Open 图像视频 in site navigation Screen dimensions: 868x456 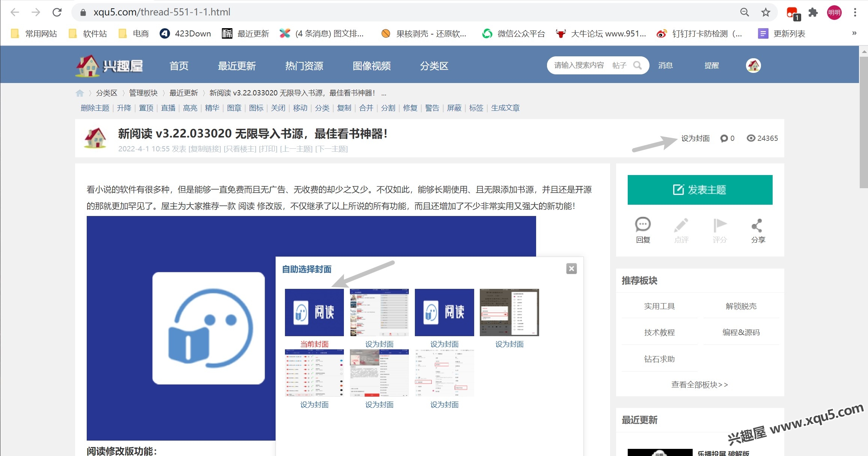[372, 66]
